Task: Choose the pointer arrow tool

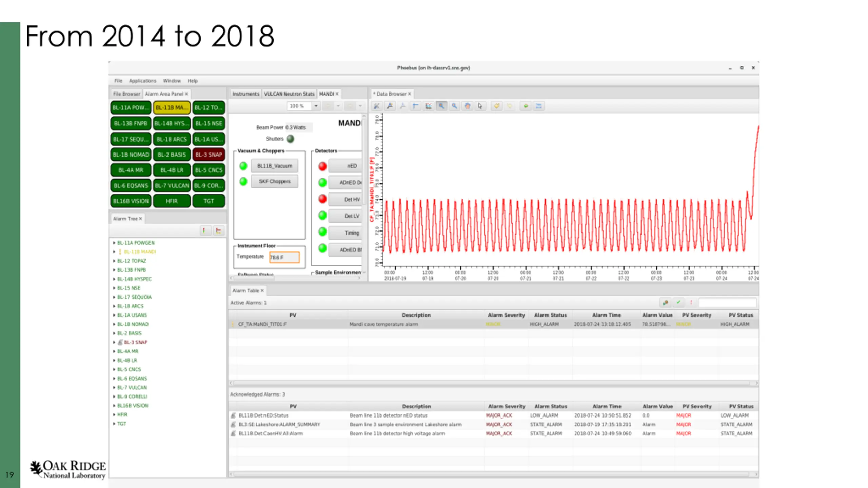Action: 480,106
